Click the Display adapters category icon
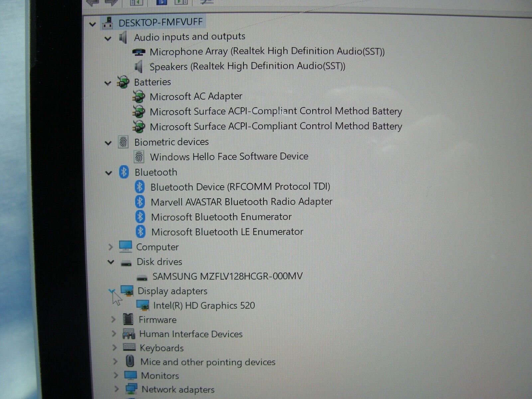Image resolution: width=532 pixels, height=399 pixels. 127,291
